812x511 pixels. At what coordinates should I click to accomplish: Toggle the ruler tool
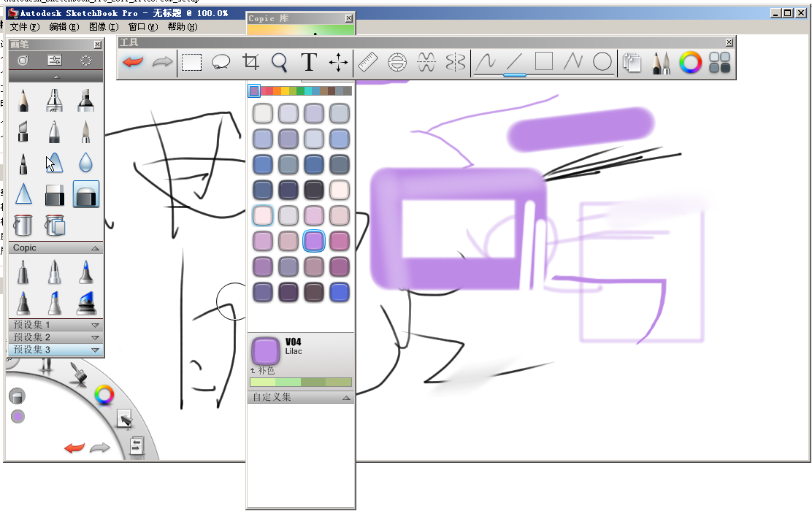coord(368,62)
